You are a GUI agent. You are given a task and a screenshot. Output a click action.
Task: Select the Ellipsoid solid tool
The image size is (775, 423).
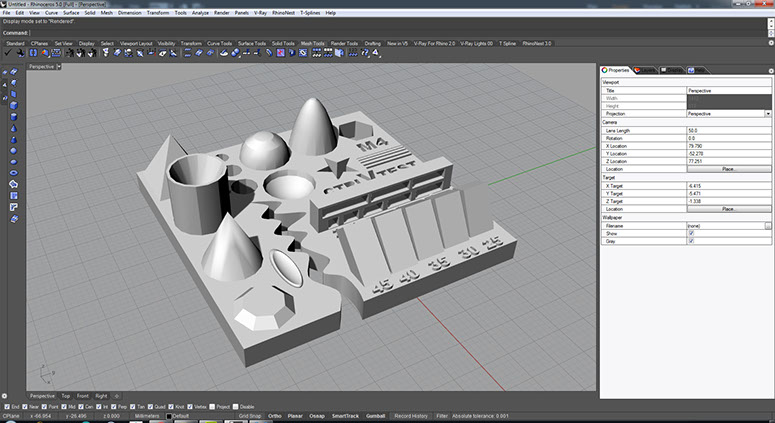click(x=14, y=162)
